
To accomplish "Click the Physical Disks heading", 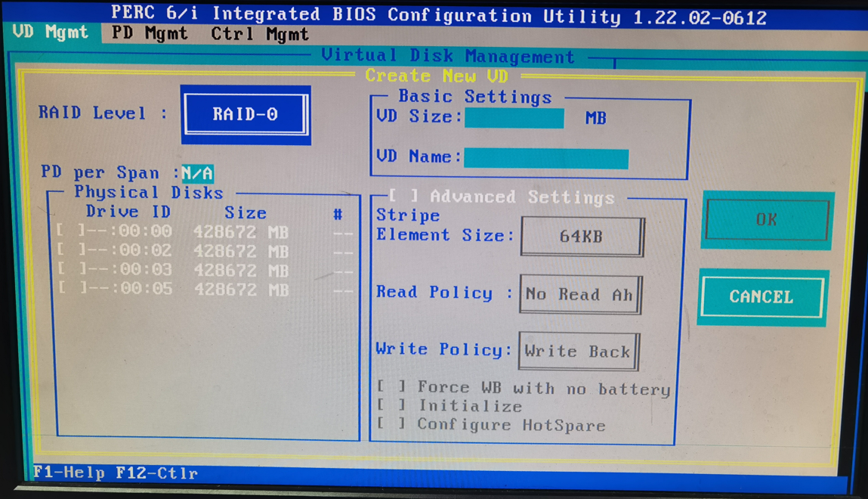I will 148,192.
